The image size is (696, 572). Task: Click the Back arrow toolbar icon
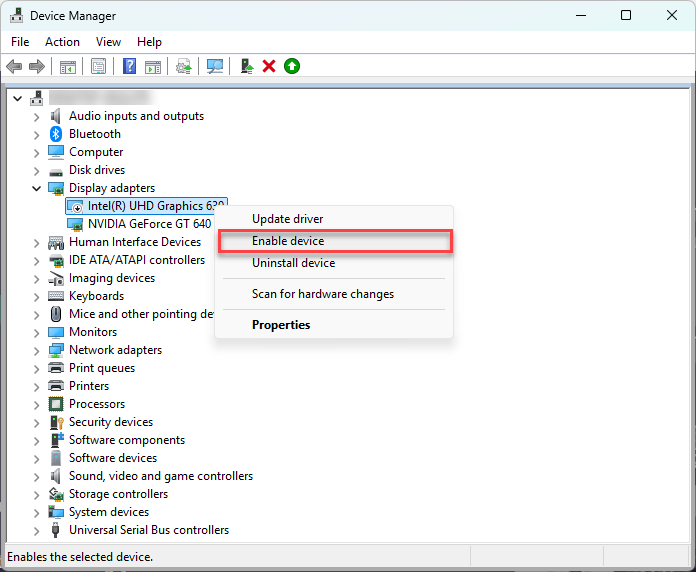pyautogui.click(x=14, y=67)
